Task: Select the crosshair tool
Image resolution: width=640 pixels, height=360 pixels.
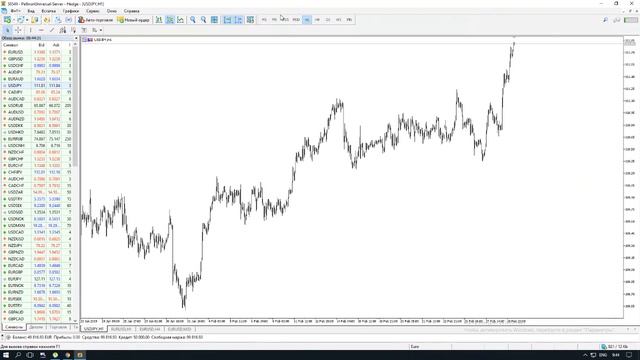Action: pos(18,30)
